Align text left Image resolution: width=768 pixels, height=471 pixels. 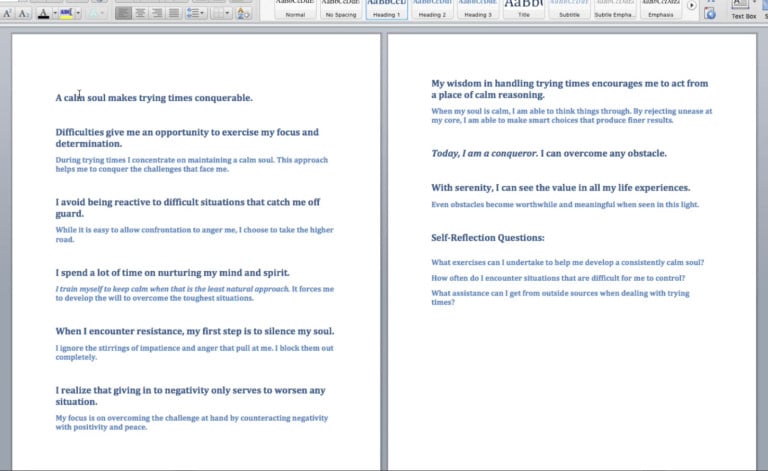(123, 13)
